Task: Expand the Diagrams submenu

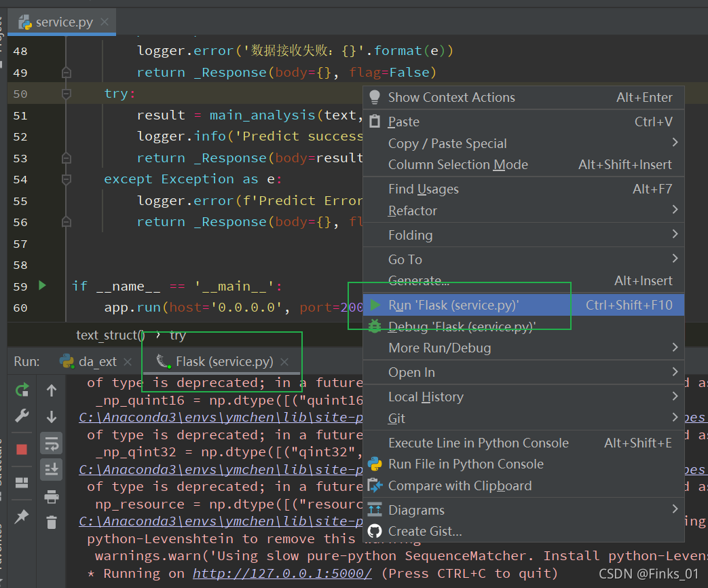Action: (524, 511)
